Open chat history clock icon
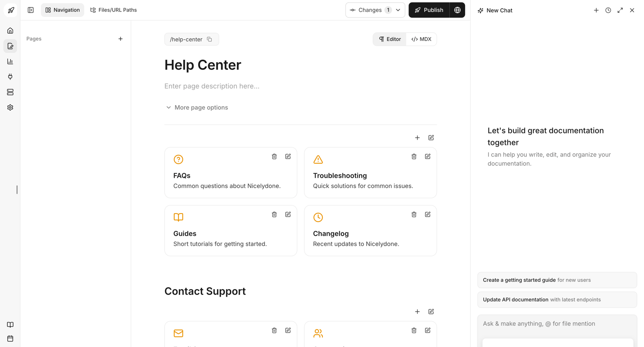Screen dimensions: 644x347 click(608, 10)
